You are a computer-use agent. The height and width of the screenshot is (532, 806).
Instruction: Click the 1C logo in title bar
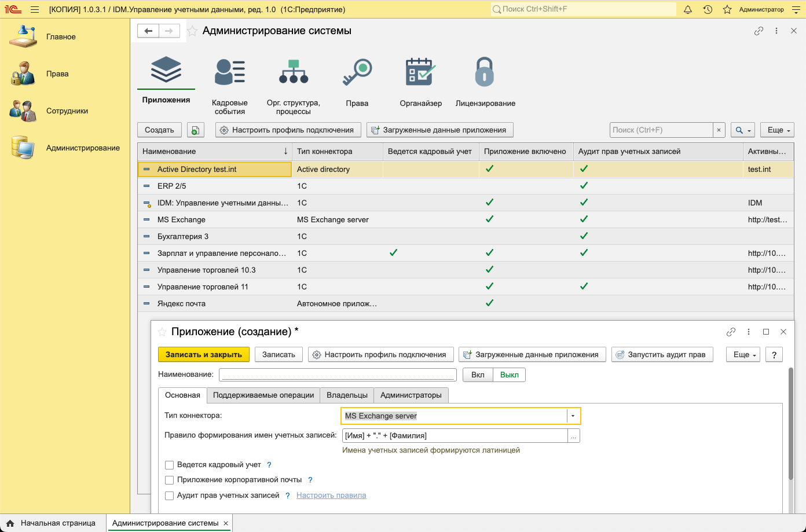[x=13, y=9]
